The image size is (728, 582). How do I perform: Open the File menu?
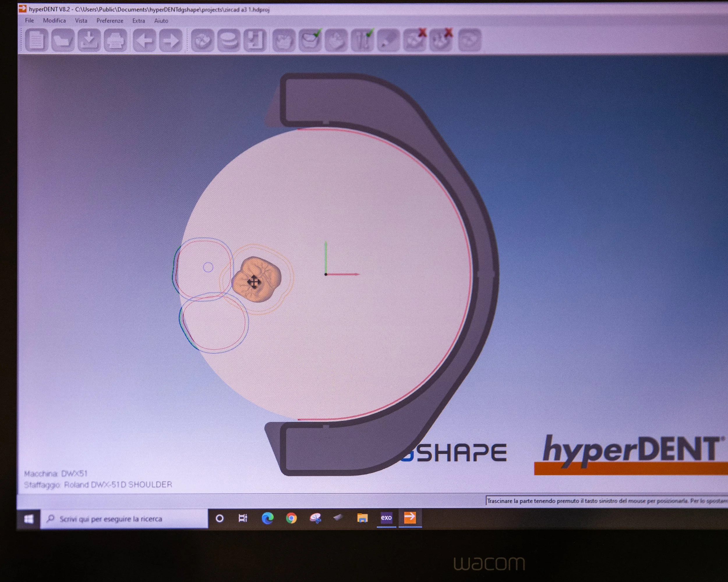29,21
